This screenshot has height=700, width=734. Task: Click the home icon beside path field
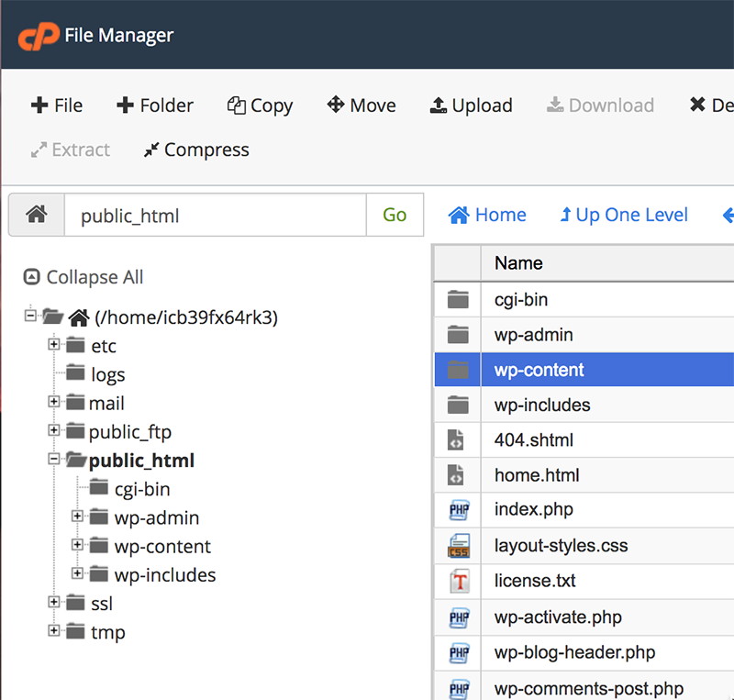pos(37,215)
